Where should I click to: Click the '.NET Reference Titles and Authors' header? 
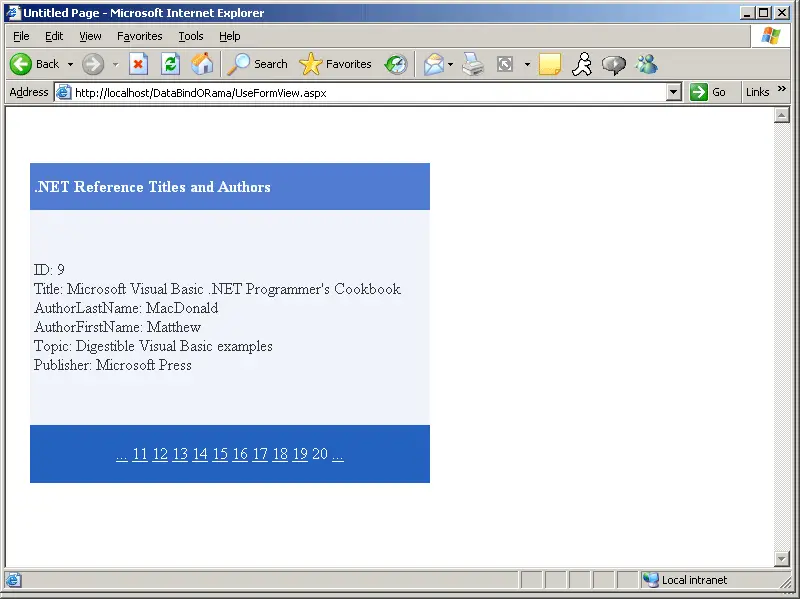click(x=152, y=187)
